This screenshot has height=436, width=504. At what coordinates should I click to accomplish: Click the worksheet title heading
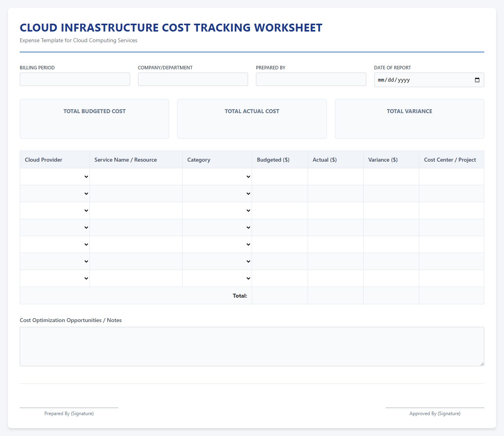[171, 28]
